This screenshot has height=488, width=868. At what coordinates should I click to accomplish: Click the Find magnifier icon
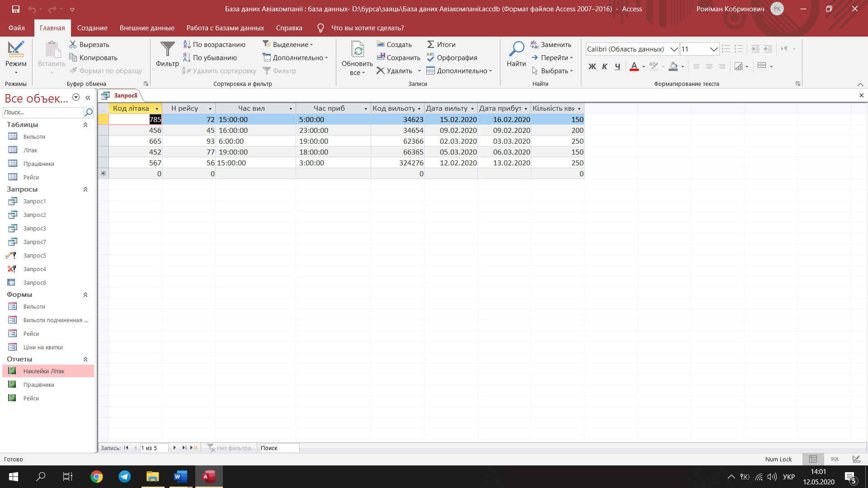(516, 49)
